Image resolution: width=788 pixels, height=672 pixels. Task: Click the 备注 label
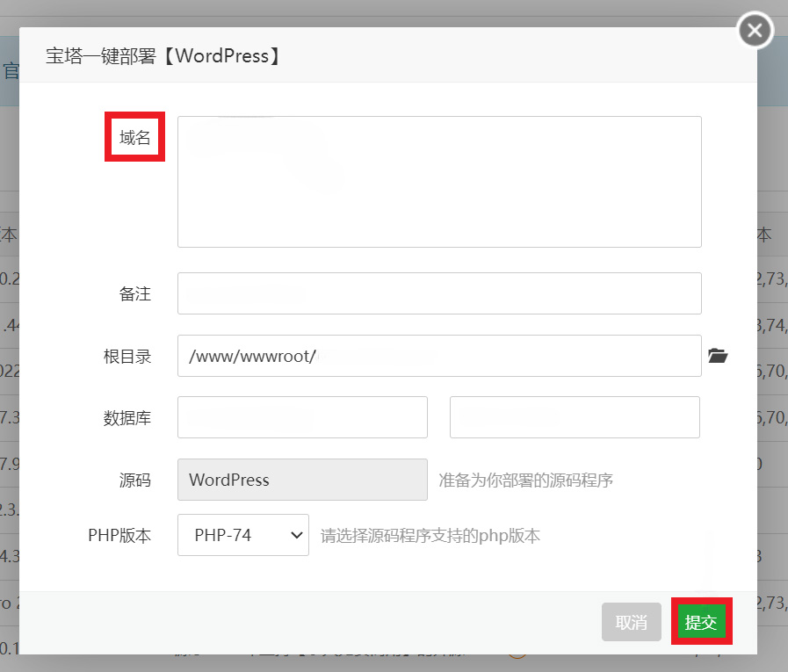(134, 294)
